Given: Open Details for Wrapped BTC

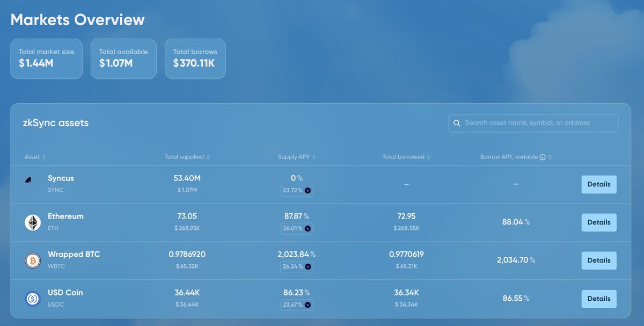Looking at the screenshot, I should pyautogui.click(x=599, y=260).
